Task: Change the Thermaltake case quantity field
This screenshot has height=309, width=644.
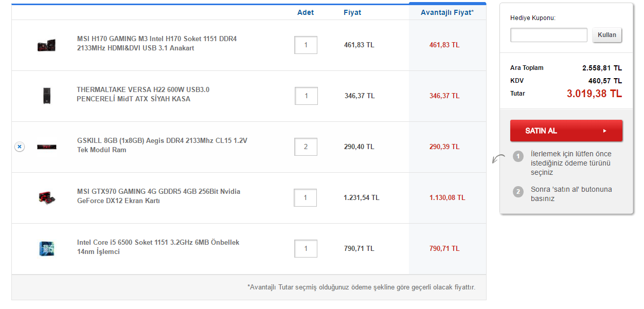Action: click(x=306, y=96)
